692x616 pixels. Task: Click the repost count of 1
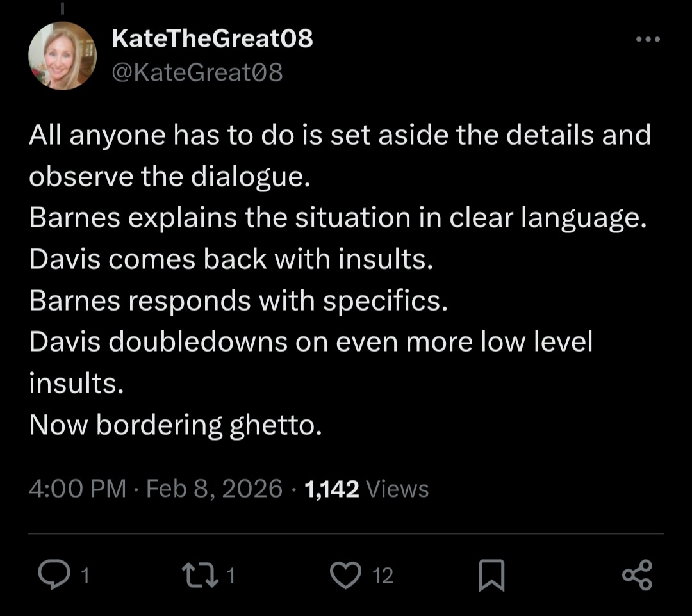pos(231,576)
